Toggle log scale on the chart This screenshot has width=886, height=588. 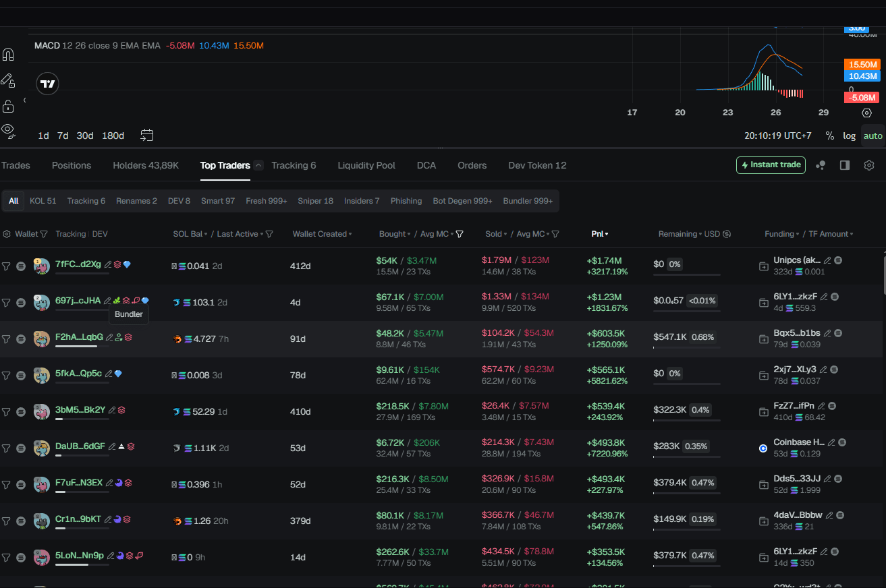click(x=849, y=136)
